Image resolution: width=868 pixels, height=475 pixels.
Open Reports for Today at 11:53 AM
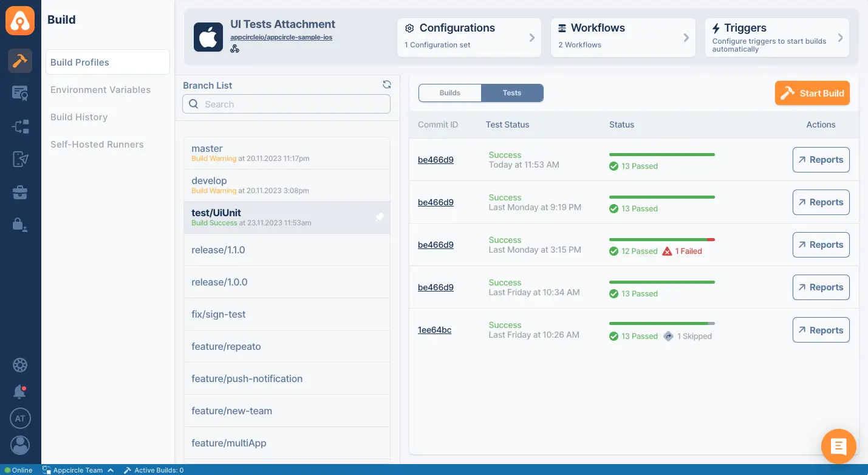[821, 160]
